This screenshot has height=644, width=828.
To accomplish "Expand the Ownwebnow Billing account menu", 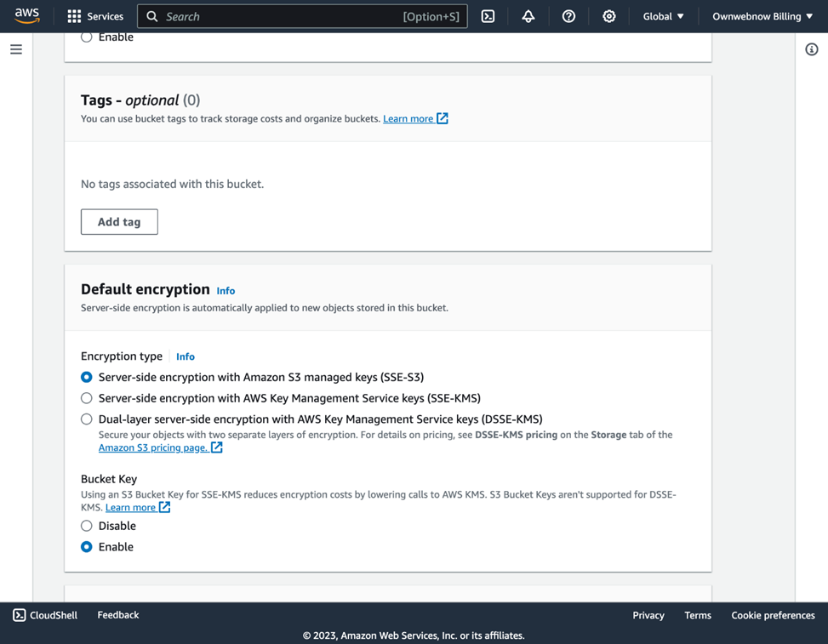I will coord(762,16).
